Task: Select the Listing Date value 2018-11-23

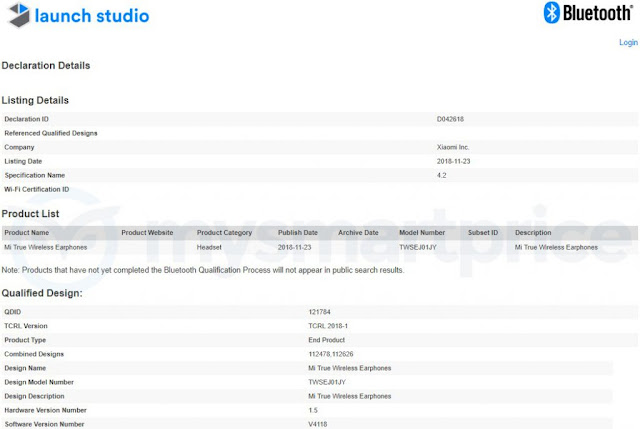Action: [453, 161]
